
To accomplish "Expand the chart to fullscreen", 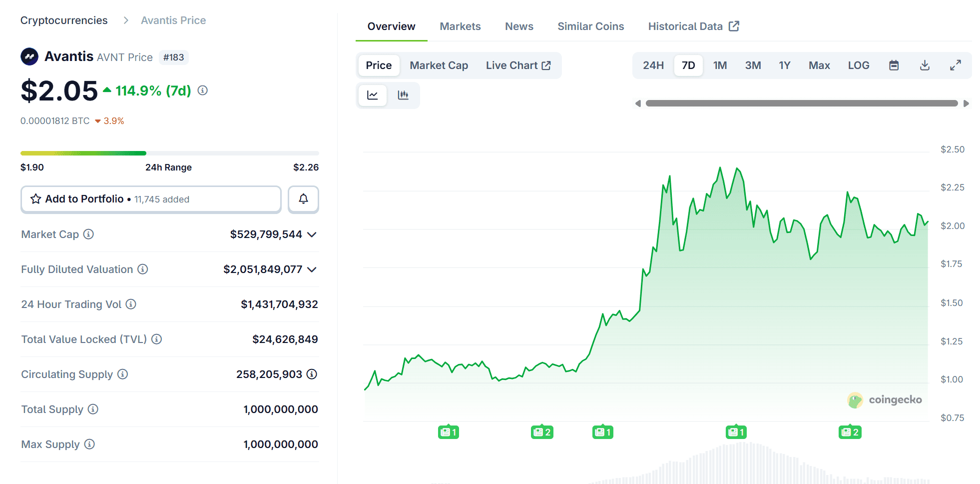I will (955, 65).
